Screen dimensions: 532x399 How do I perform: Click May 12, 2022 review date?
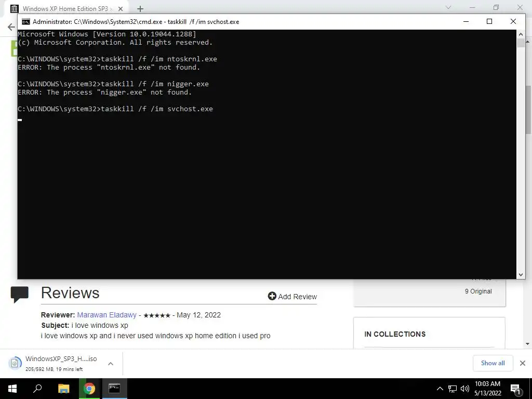tap(198, 315)
